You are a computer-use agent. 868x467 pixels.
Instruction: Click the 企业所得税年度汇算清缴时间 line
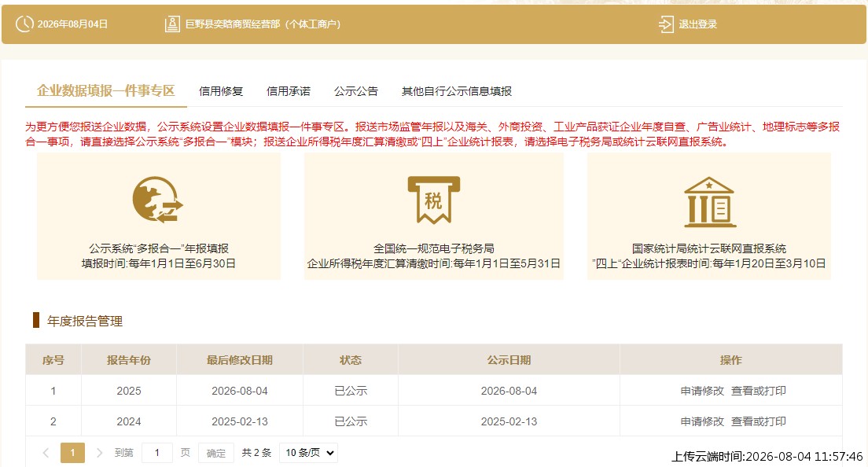click(x=433, y=263)
